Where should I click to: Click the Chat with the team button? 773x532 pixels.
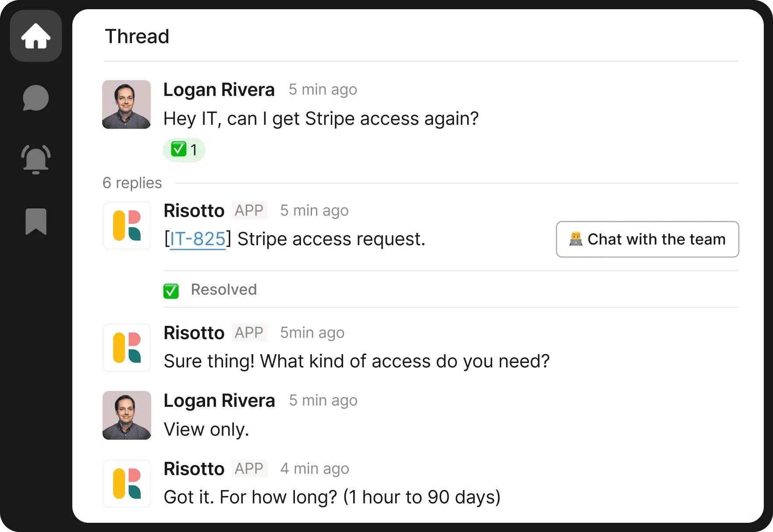click(647, 240)
